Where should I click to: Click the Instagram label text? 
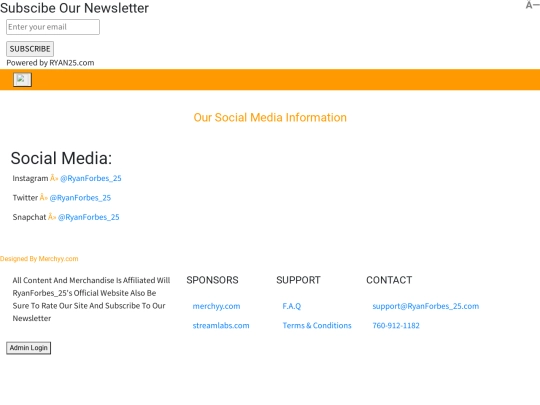click(30, 178)
